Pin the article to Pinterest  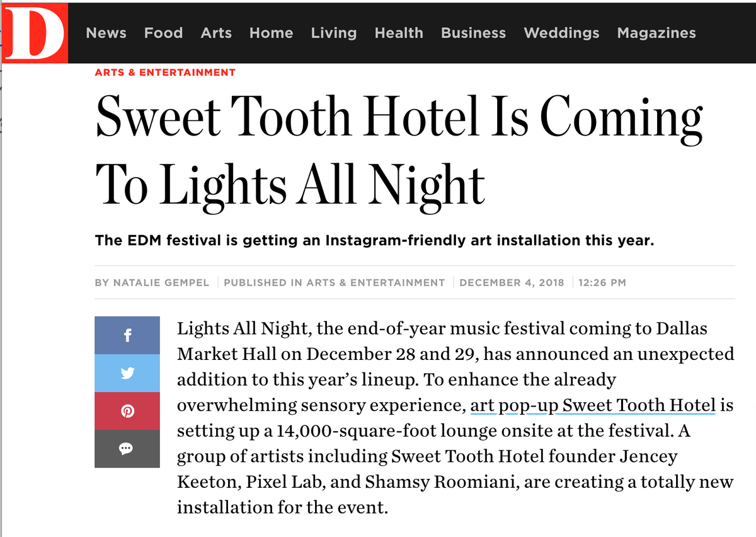pyautogui.click(x=127, y=410)
